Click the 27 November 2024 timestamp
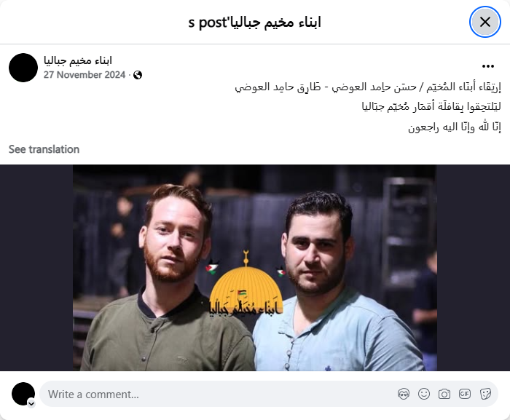Viewport: 510px width, 420px height. coord(85,75)
